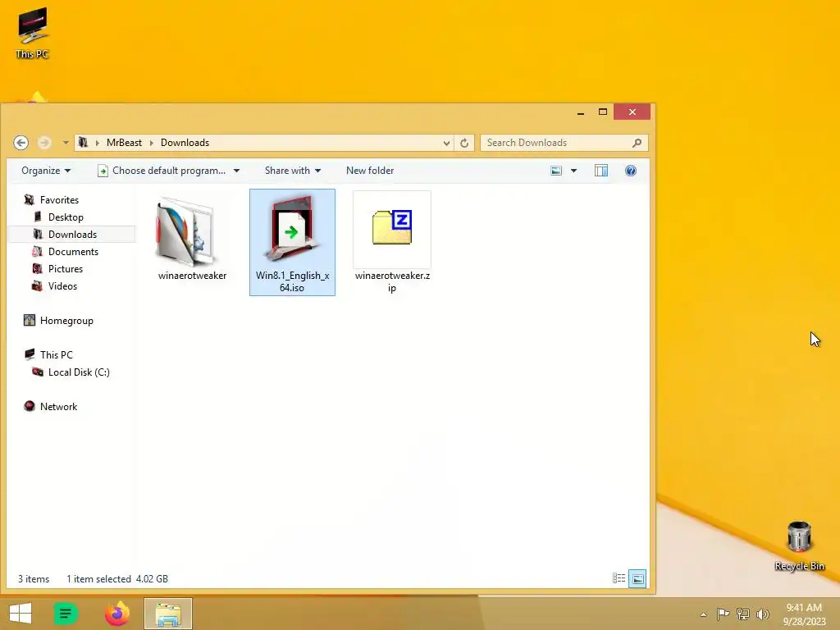Screen dimensions: 840x630
Task: Open the green notes app on taskbar
Action: click(66, 614)
